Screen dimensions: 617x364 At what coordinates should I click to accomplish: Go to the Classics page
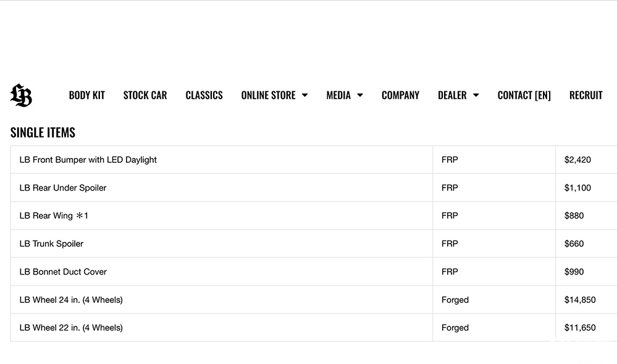(204, 95)
